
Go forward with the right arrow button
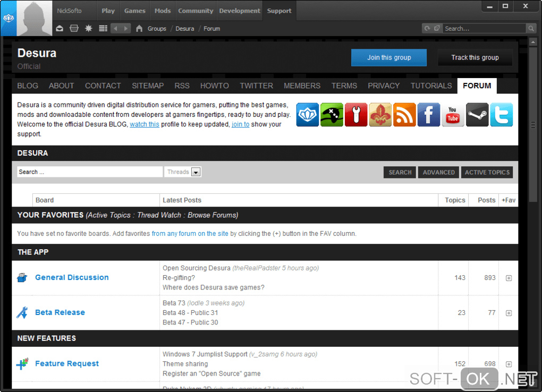(x=126, y=28)
